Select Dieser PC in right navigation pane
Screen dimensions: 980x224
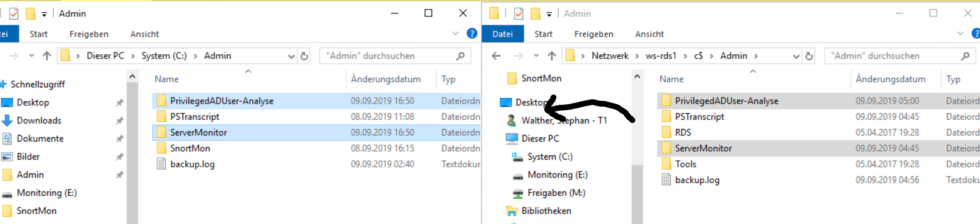click(x=540, y=138)
